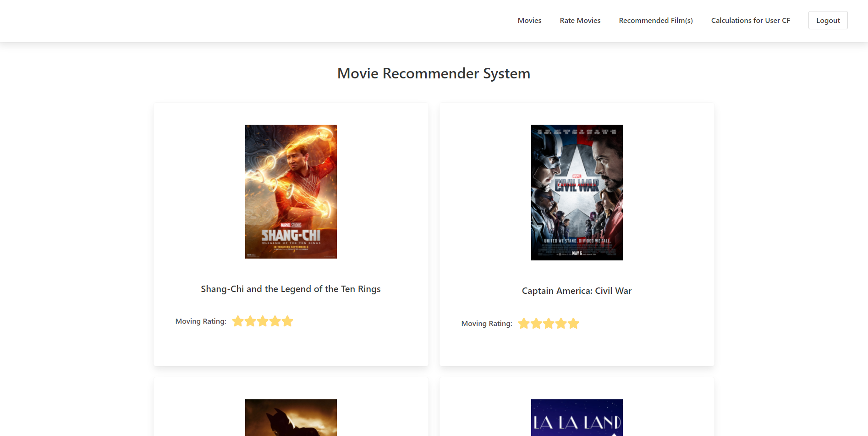Click the Movie Recommender System heading
This screenshot has height=436, width=868.
click(434, 73)
